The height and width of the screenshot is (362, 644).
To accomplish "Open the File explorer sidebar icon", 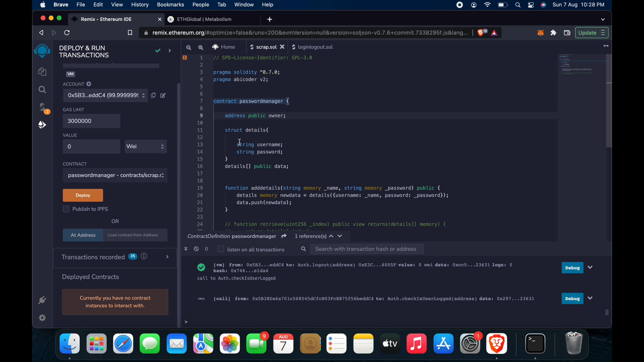I will [x=42, y=72].
